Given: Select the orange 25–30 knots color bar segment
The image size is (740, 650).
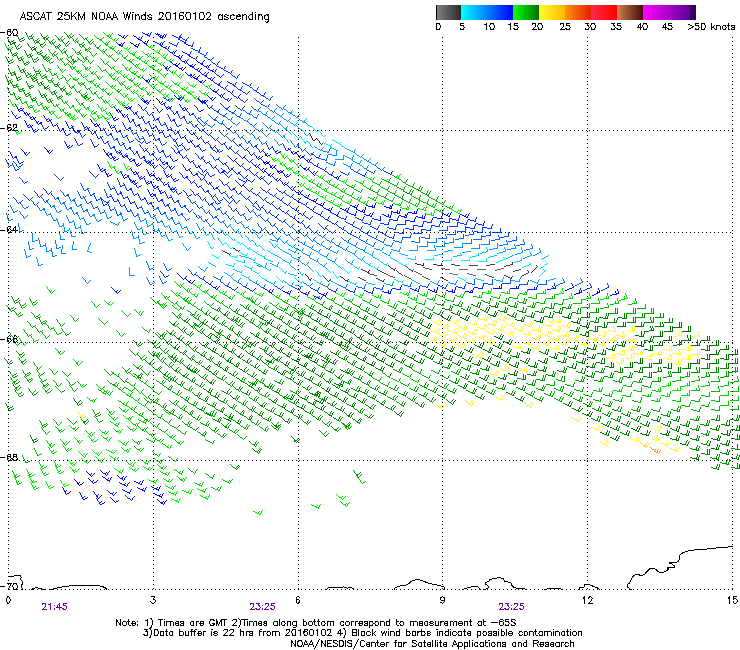Looking at the screenshot, I should tap(578, 12).
